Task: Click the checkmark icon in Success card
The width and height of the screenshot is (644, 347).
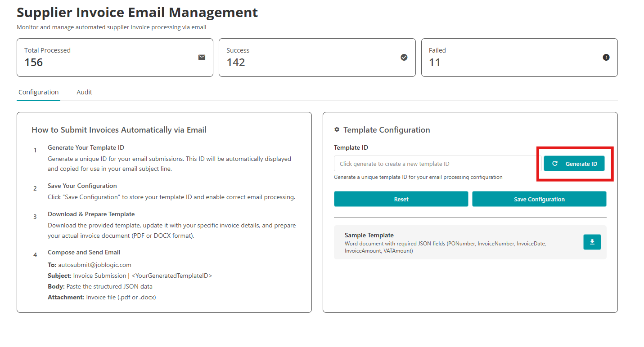Action: (x=404, y=58)
